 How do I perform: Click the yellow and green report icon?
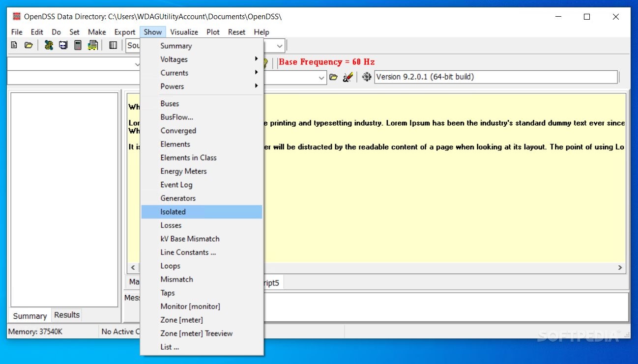click(x=92, y=45)
